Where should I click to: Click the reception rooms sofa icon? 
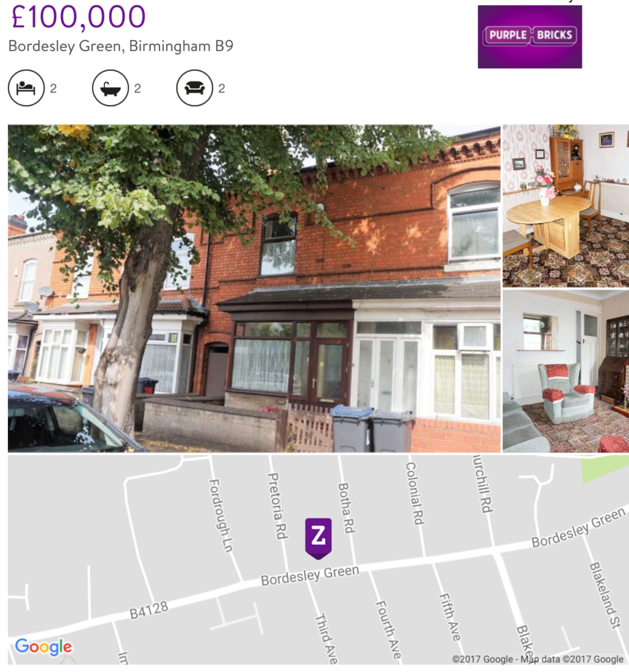coord(195,89)
